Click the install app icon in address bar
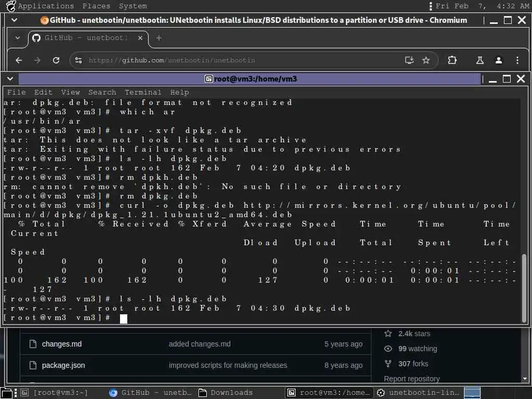 [409, 60]
